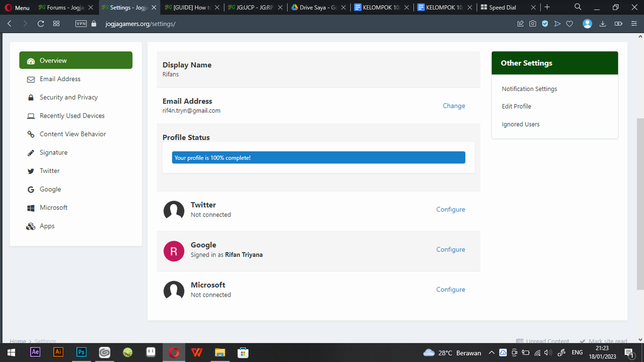The width and height of the screenshot is (644, 362).
Task: Open Ignored Users link
Action: pyautogui.click(x=521, y=124)
